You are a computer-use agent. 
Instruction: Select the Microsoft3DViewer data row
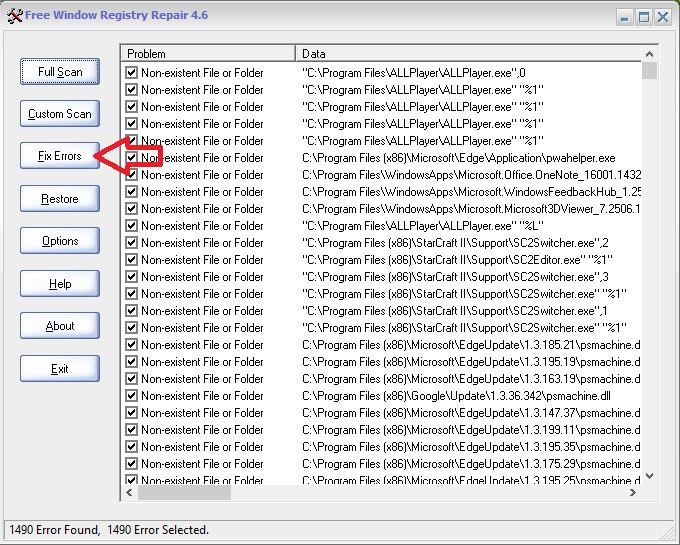470,209
